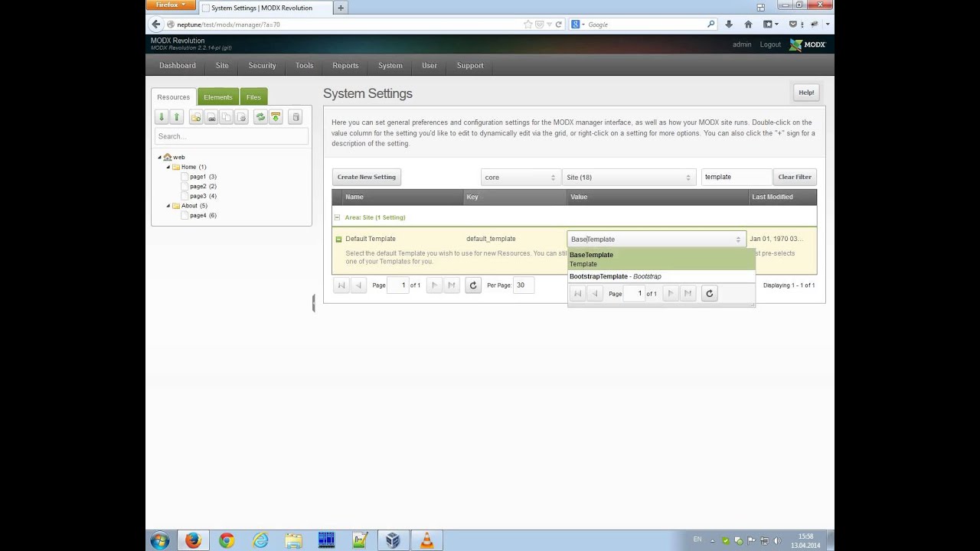Click Firefox home icon
Viewport: 980px width, 551px height.
tap(748, 24)
